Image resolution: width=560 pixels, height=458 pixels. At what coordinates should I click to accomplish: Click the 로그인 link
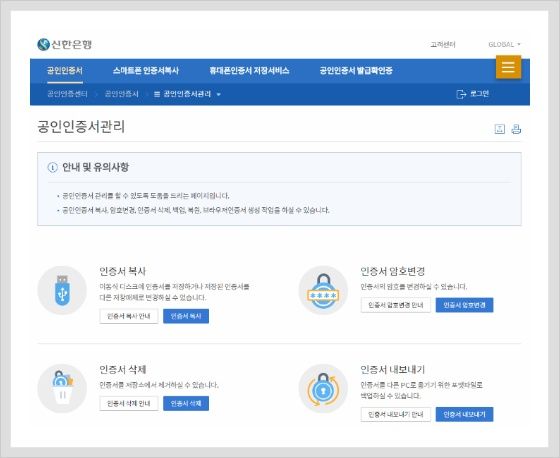[x=479, y=94]
